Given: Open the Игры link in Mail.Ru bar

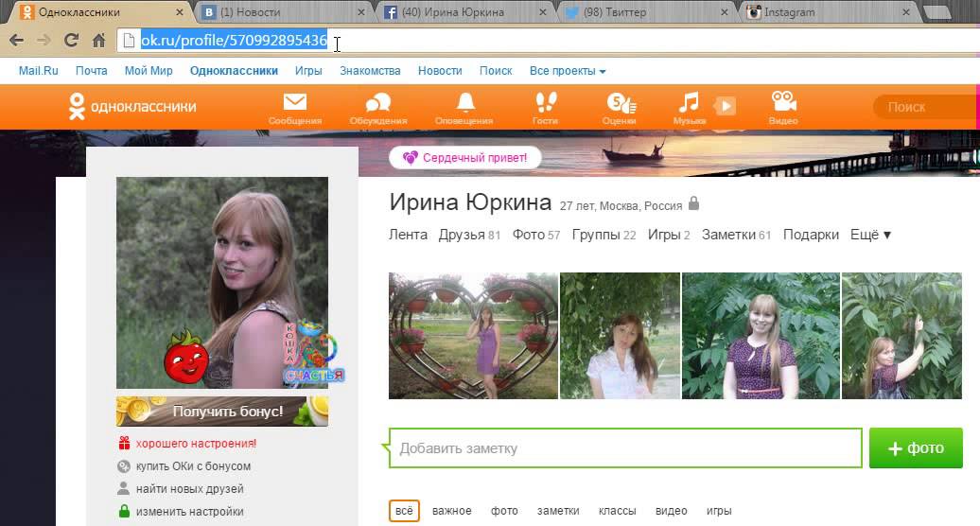Looking at the screenshot, I should coord(308,71).
